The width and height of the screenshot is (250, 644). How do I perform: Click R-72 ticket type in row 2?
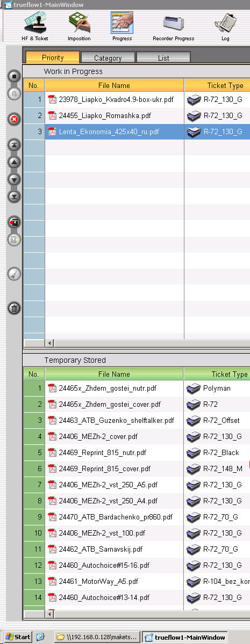(x=211, y=404)
